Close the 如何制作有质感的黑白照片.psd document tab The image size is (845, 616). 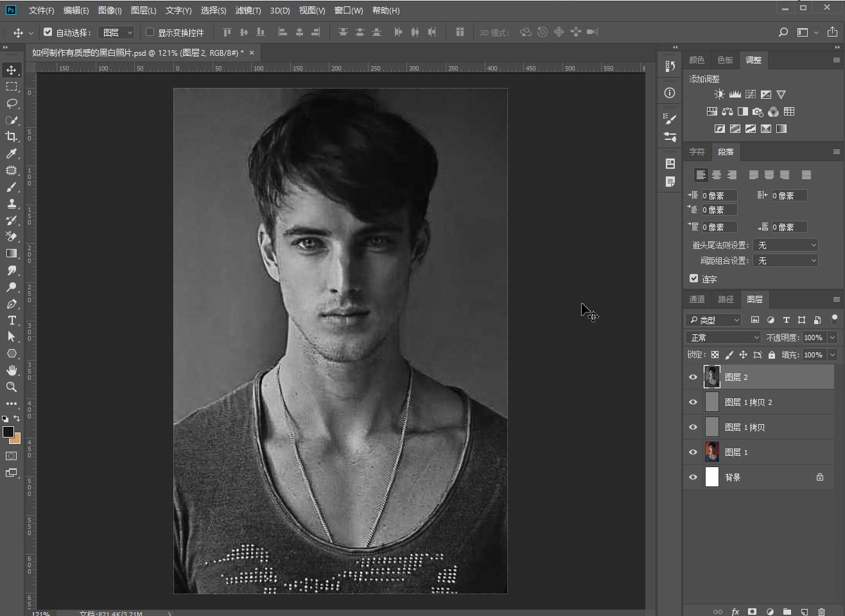(x=252, y=53)
